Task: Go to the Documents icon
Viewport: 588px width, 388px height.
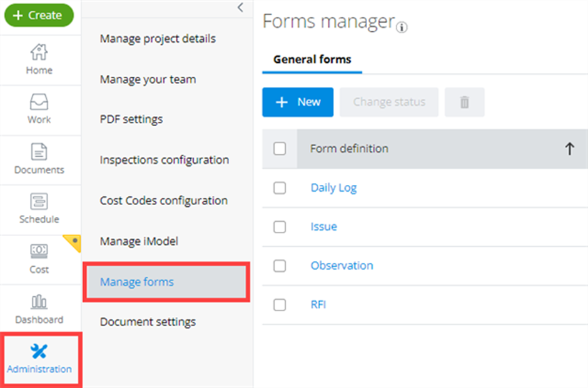Action: pyautogui.click(x=39, y=152)
